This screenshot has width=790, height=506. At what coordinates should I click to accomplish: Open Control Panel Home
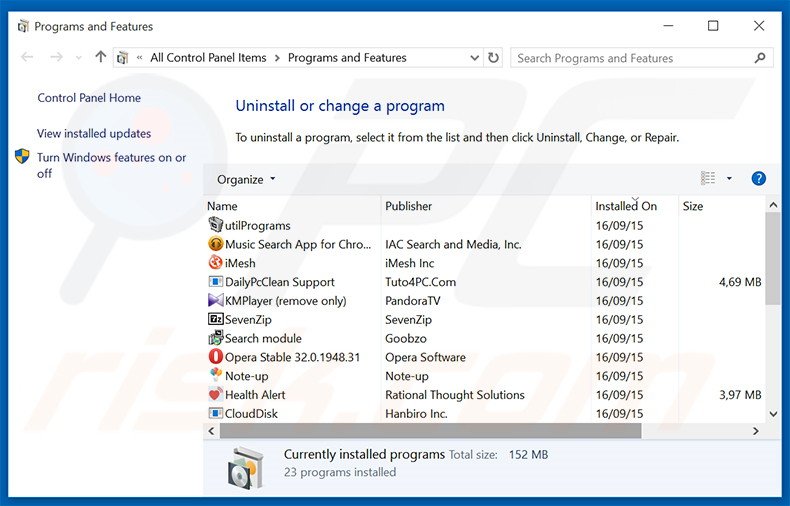[x=89, y=98]
